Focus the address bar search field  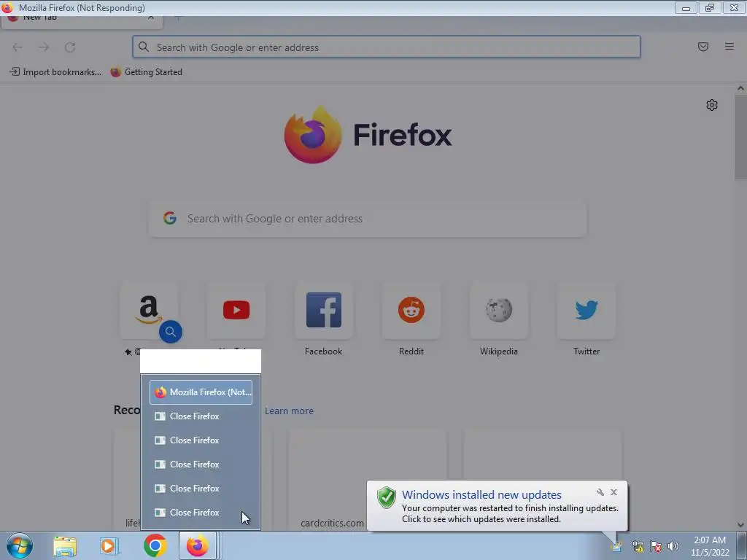[x=387, y=47]
